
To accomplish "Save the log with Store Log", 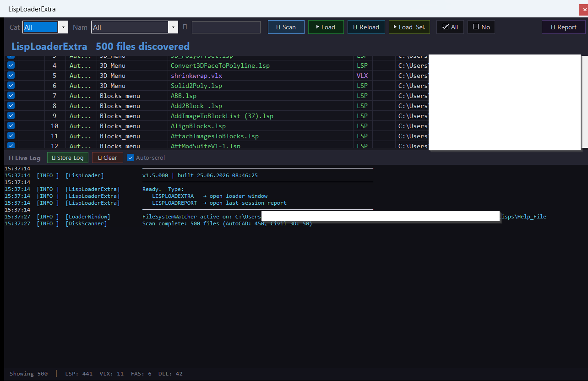I will click(x=68, y=158).
